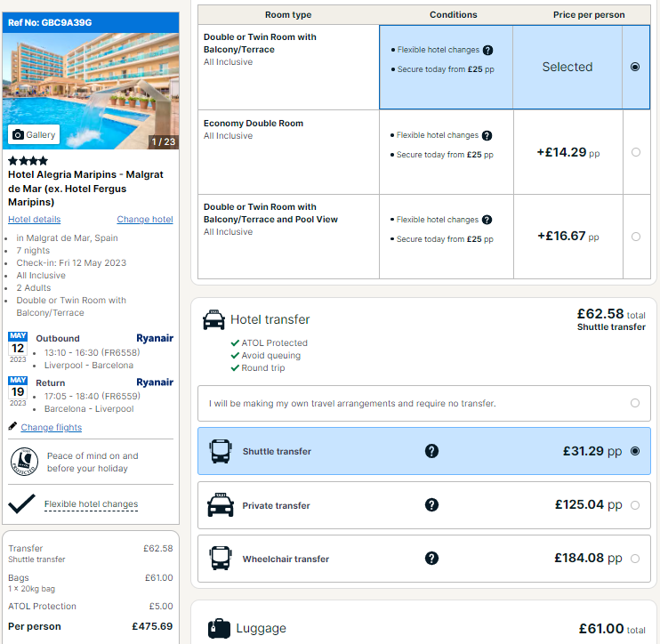Click the Wheelchair transfer bus icon
Image resolution: width=660 pixels, height=644 pixels.
pyautogui.click(x=221, y=558)
